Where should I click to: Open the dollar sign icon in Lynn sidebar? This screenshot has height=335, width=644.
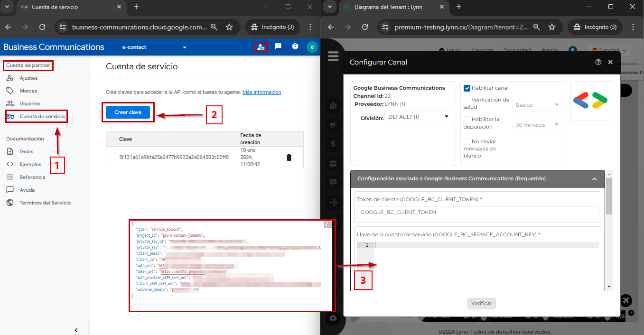pos(333,144)
